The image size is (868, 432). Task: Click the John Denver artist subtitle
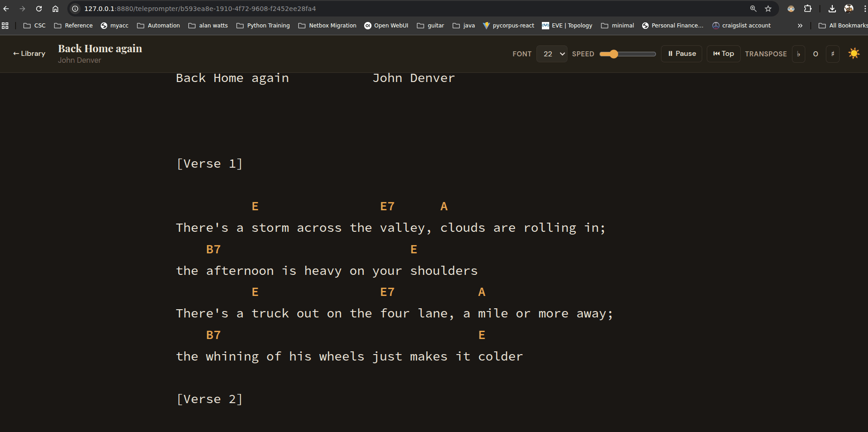[x=79, y=60]
